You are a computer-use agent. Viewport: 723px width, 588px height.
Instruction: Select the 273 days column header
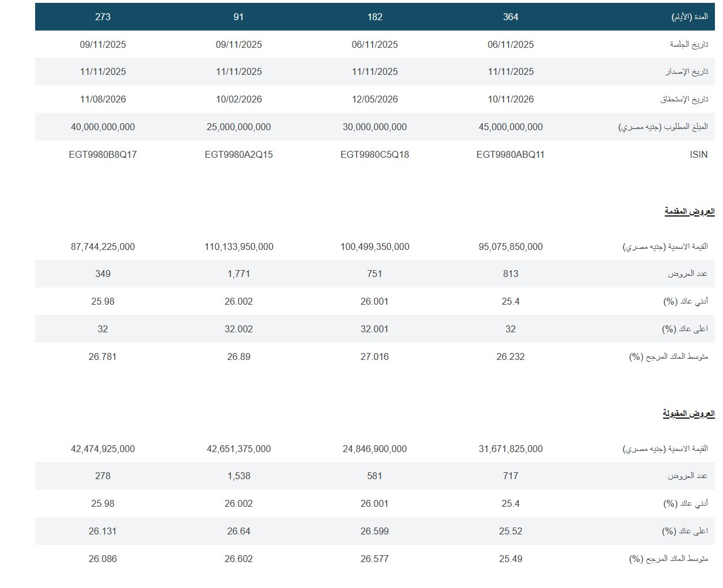point(103,17)
